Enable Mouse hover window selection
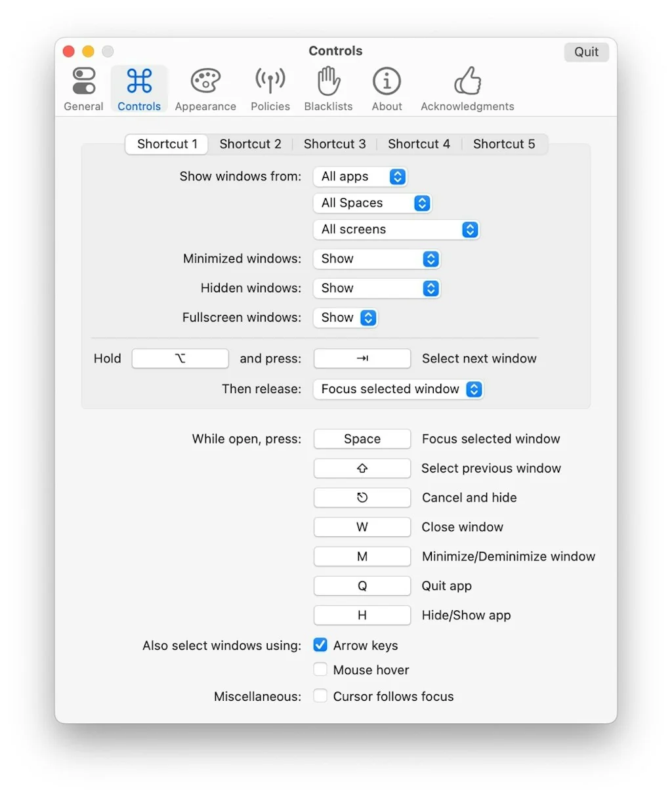This screenshot has height=796, width=672. (x=320, y=669)
